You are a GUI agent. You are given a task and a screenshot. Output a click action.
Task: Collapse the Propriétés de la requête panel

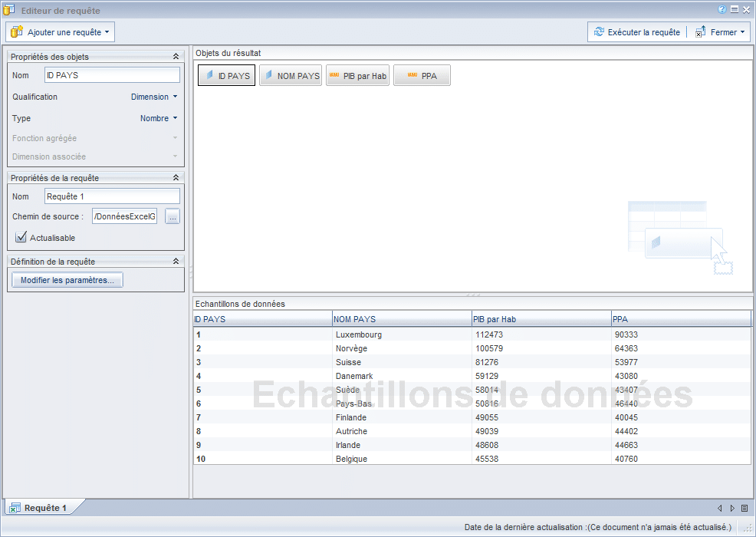click(x=176, y=177)
